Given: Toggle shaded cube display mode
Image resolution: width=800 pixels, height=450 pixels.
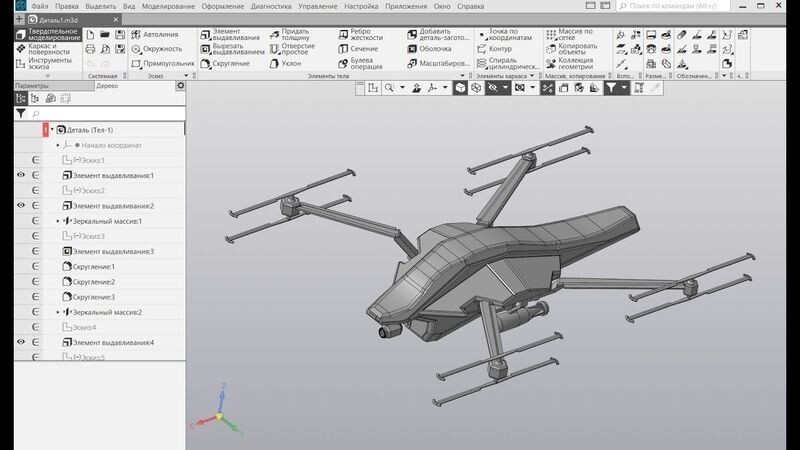Looking at the screenshot, I should click(460, 88).
